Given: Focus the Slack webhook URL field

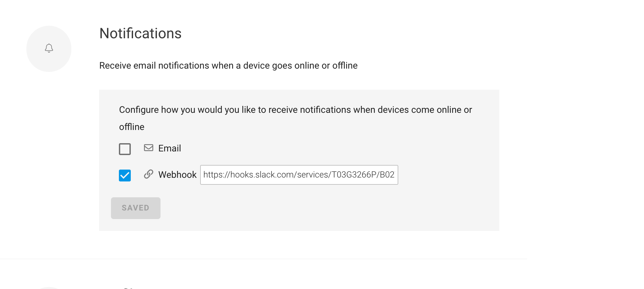Looking at the screenshot, I should (x=299, y=175).
